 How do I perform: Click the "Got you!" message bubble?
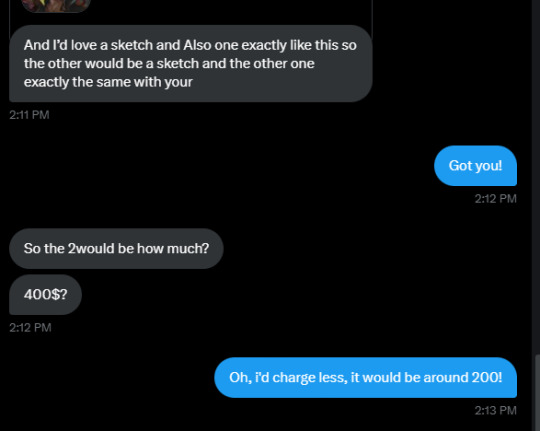click(x=475, y=166)
